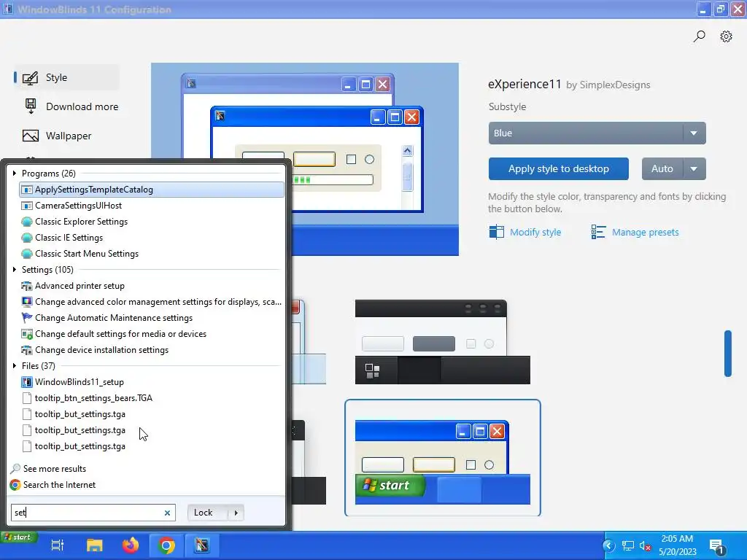Click the Lock button
Screen dimensions: 747x560
point(208,513)
